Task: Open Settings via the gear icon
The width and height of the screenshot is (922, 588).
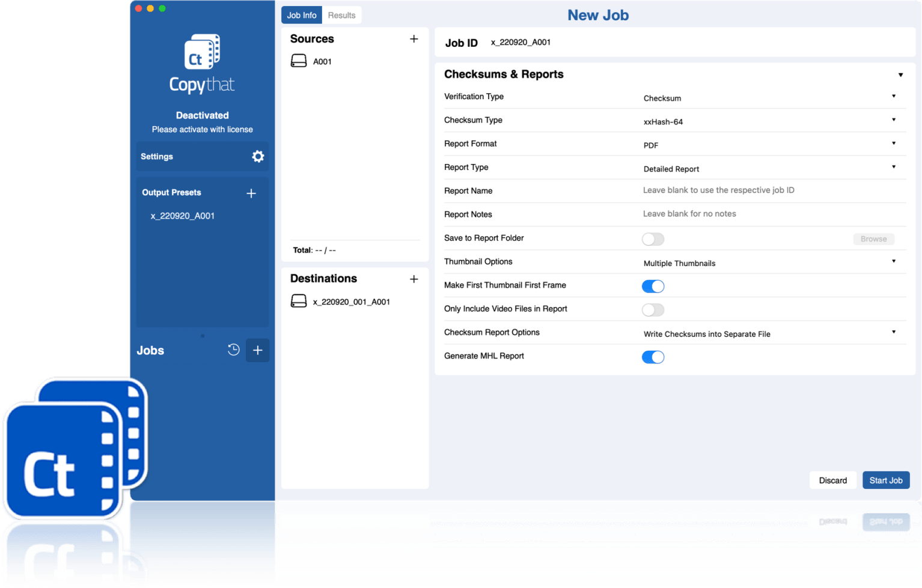Action: click(x=258, y=157)
